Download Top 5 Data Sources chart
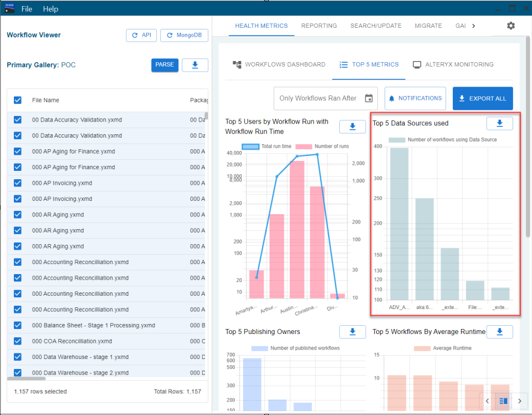Image resolution: width=532 pixels, height=415 pixels. click(x=499, y=123)
